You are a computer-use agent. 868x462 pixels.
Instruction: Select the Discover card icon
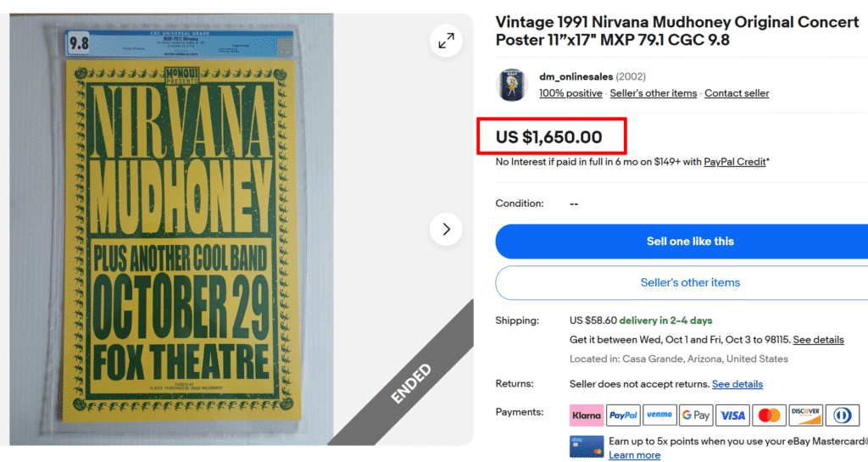point(805,415)
